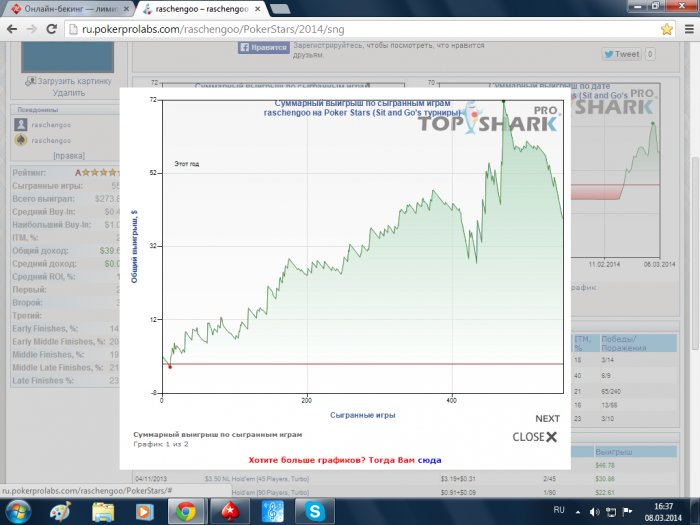Click the green peak marker on the graph

(x=504, y=101)
